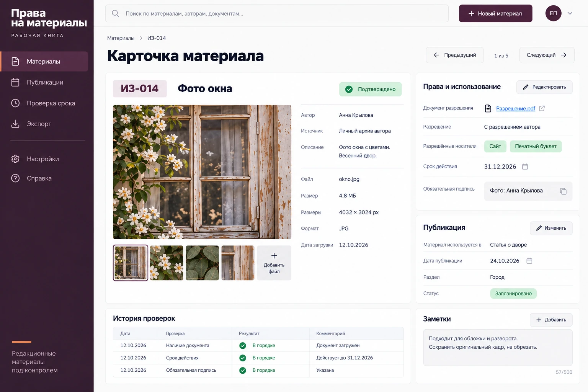Edit rights with Редактировать button
588x392 pixels.
[544, 87]
